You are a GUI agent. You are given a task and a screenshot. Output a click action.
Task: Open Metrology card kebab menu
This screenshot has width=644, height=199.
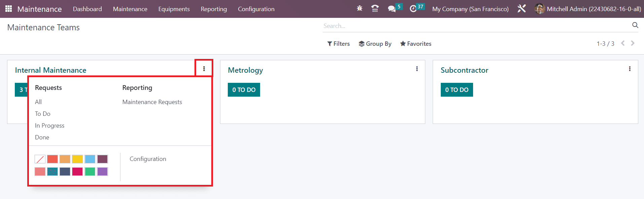[x=417, y=69]
